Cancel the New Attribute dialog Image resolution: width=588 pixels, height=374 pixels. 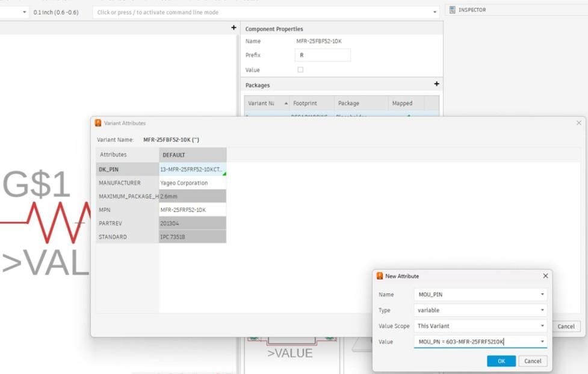[x=533, y=361]
